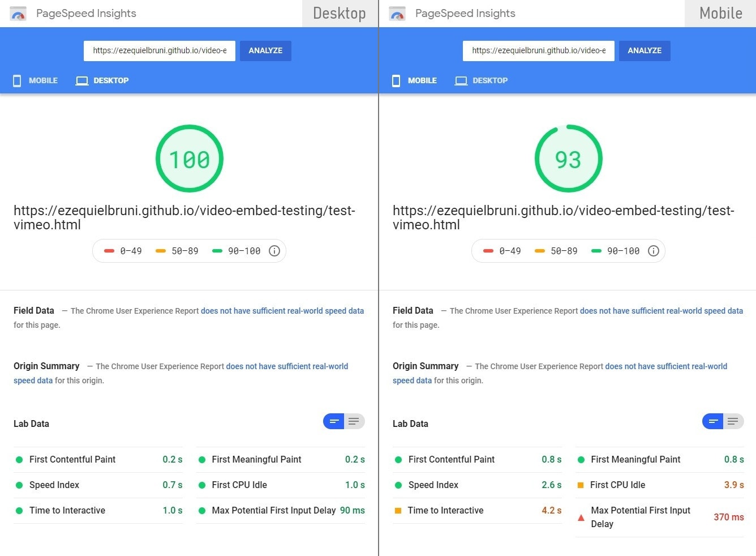The height and width of the screenshot is (556, 756).
Task: Click red 0–49 legend marker in Desktop panel
Action: 109,251
